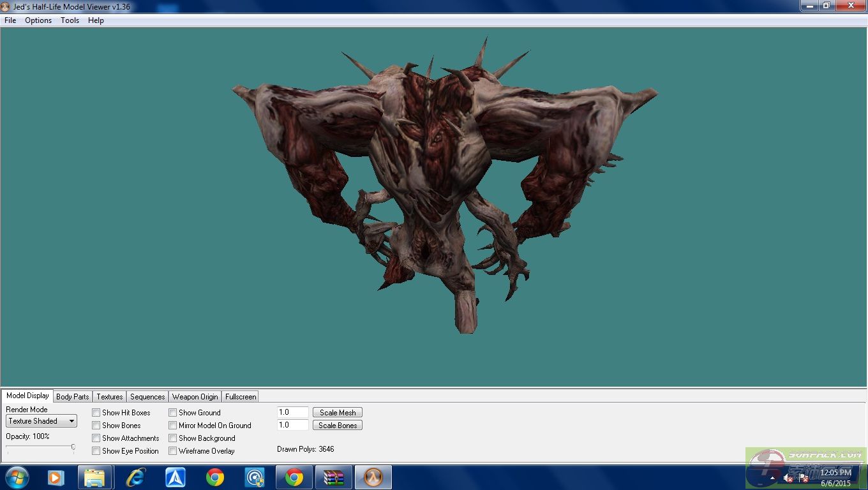This screenshot has width=868, height=490.
Task: Open the Render Mode Texture Shaded dropdown
Action: (x=41, y=421)
